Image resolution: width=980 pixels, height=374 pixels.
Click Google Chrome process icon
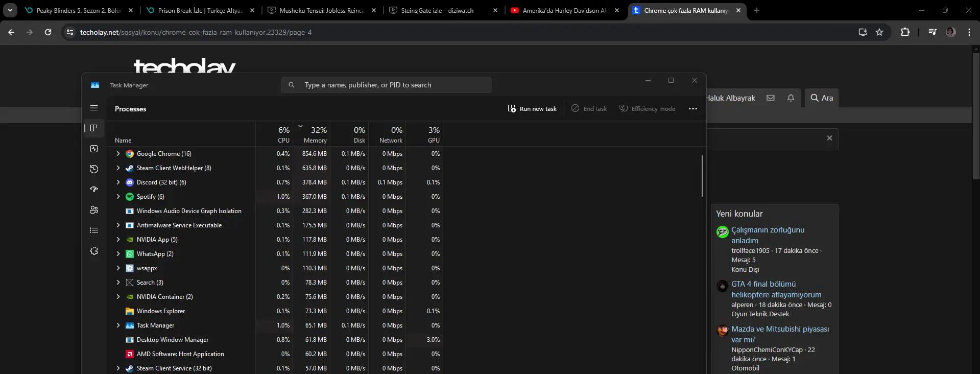[x=130, y=154]
